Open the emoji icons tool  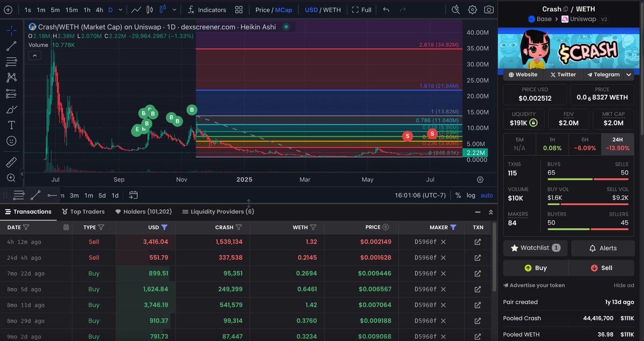click(11, 141)
